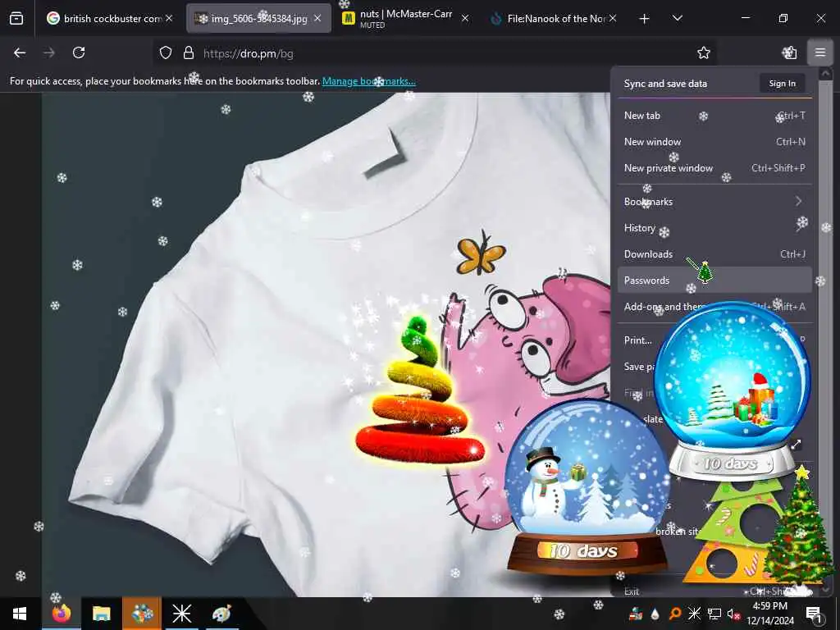Open the notification center icon

click(815, 614)
